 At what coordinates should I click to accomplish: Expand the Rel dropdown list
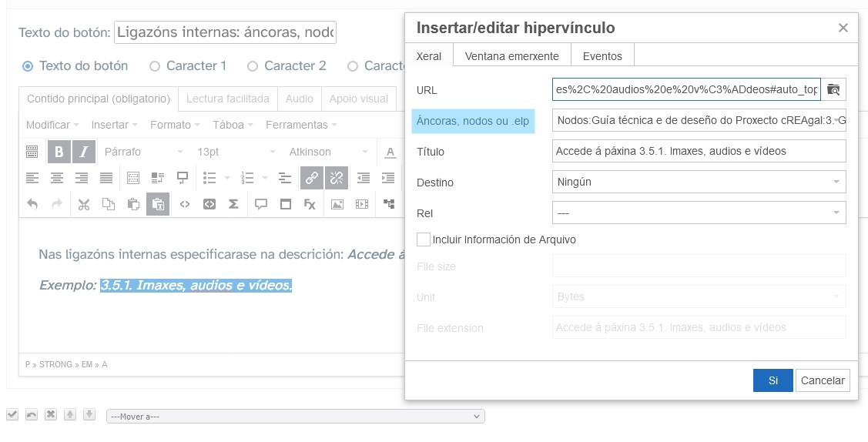[x=699, y=213]
